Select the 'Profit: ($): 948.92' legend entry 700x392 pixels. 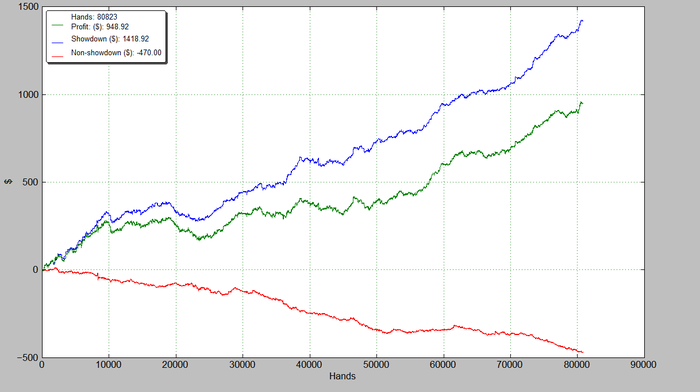click(100, 27)
